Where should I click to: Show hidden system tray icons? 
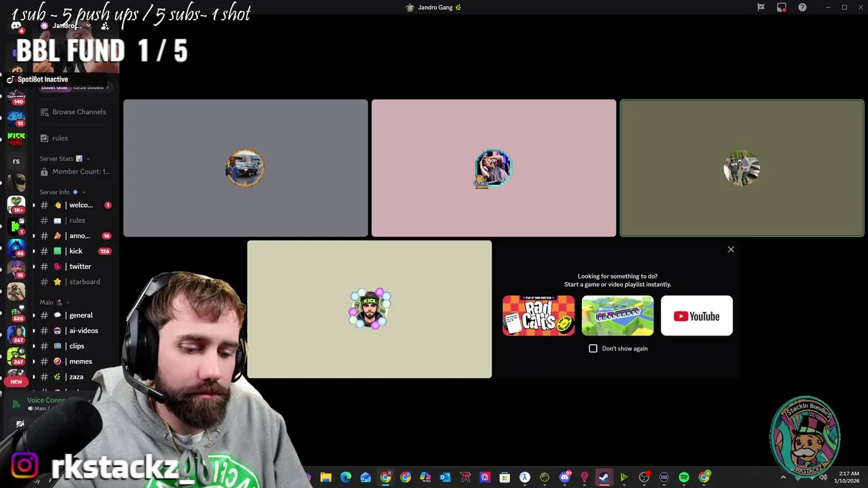tap(783, 477)
